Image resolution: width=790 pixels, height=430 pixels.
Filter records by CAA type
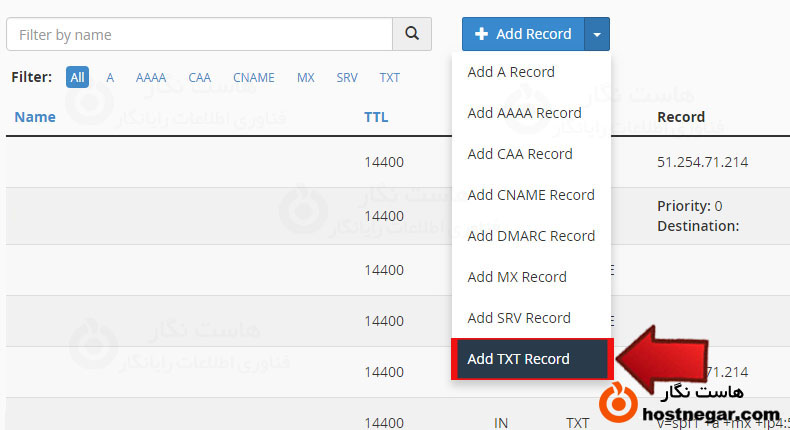tap(200, 77)
